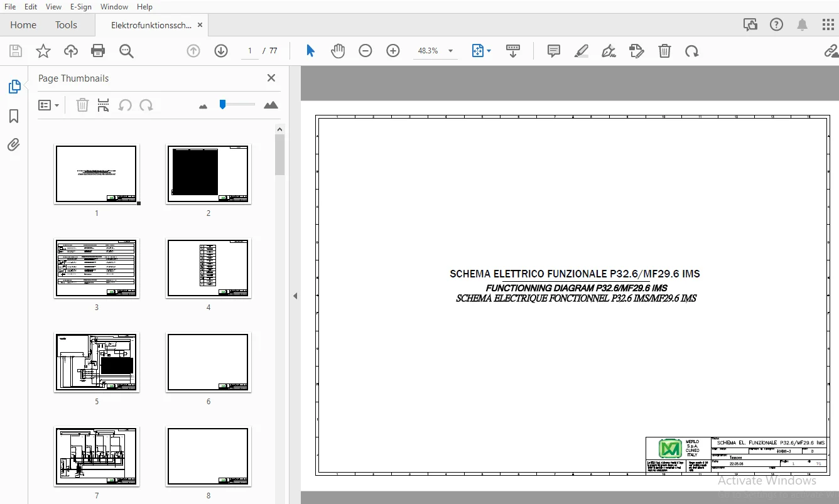This screenshot has height=504, width=839.
Task: Select page 2 thumbnail
Action: (x=208, y=174)
